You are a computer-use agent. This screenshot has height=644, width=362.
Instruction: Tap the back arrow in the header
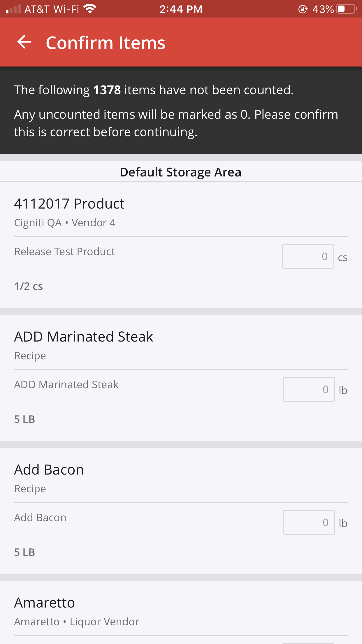tap(24, 42)
